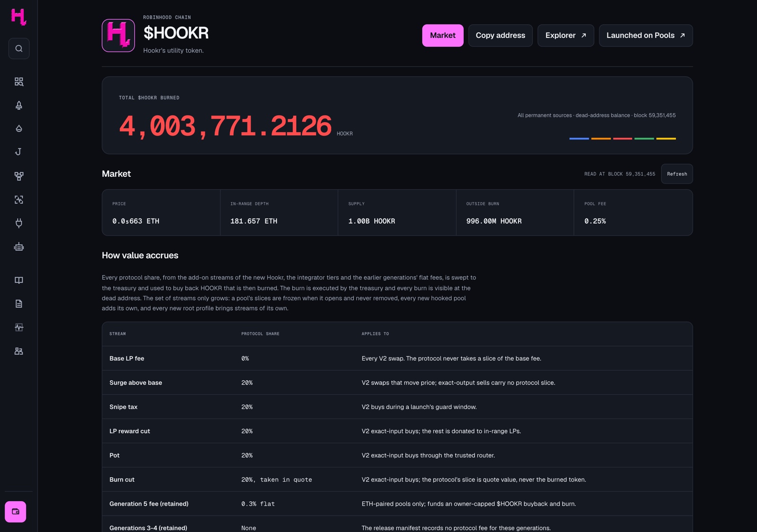Open the search icon in the sidebar
Viewport: 757px width, 532px height.
click(x=19, y=48)
